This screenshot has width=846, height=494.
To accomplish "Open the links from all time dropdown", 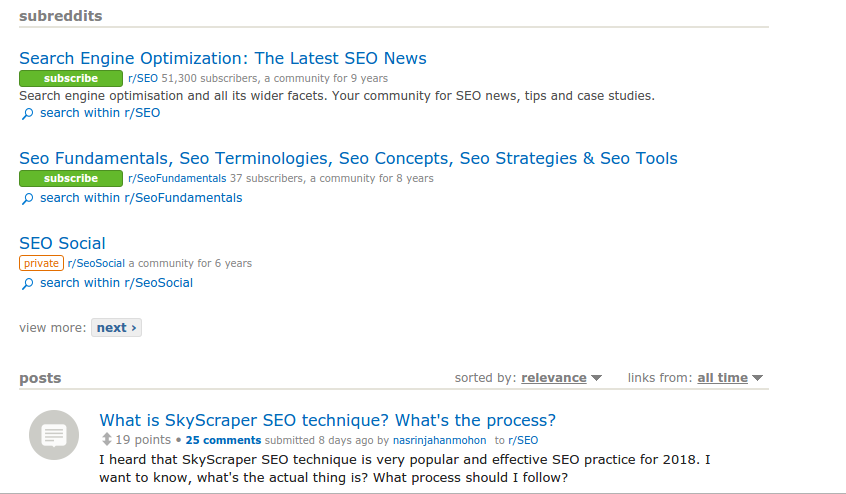I will pyautogui.click(x=730, y=378).
